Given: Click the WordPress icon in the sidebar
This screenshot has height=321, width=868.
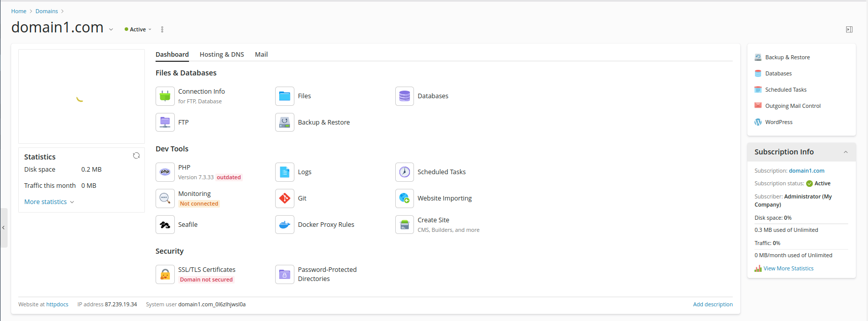Looking at the screenshot, I should [x=758, y=122].
